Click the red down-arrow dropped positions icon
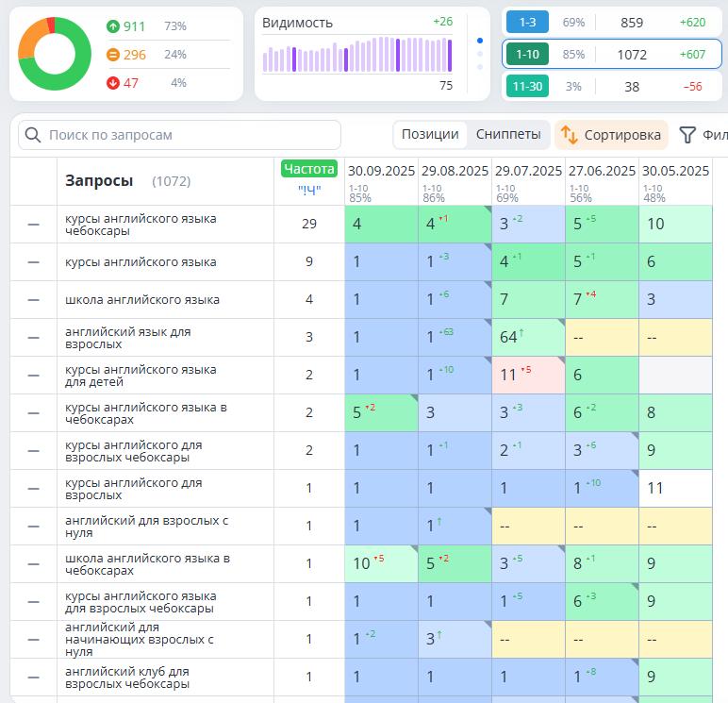Viewport: 728px width, 703px height. [113, 83]
